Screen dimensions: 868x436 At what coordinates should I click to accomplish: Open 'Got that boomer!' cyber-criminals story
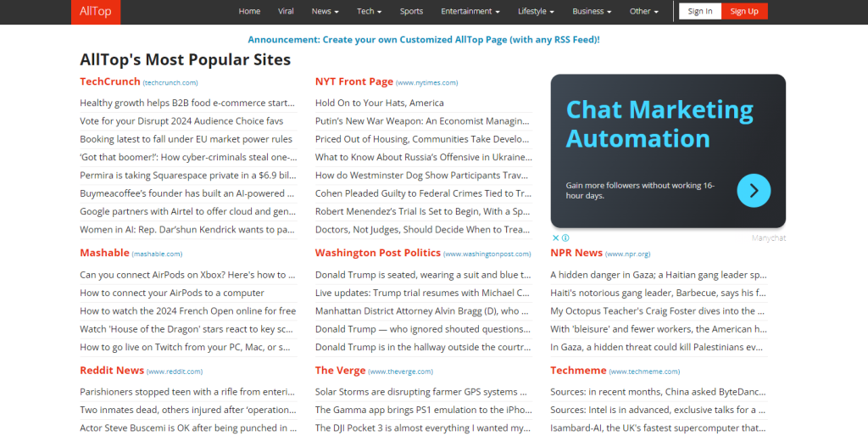188,157
